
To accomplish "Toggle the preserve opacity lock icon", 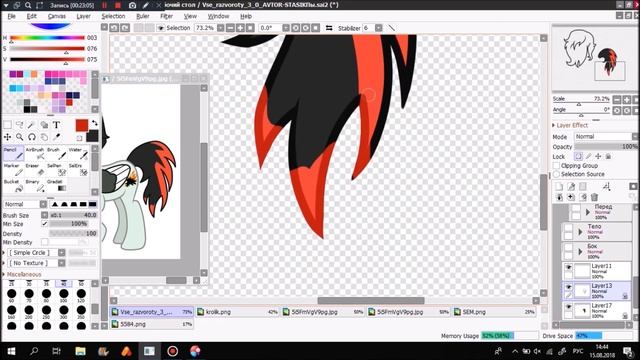I will (578, 156).
